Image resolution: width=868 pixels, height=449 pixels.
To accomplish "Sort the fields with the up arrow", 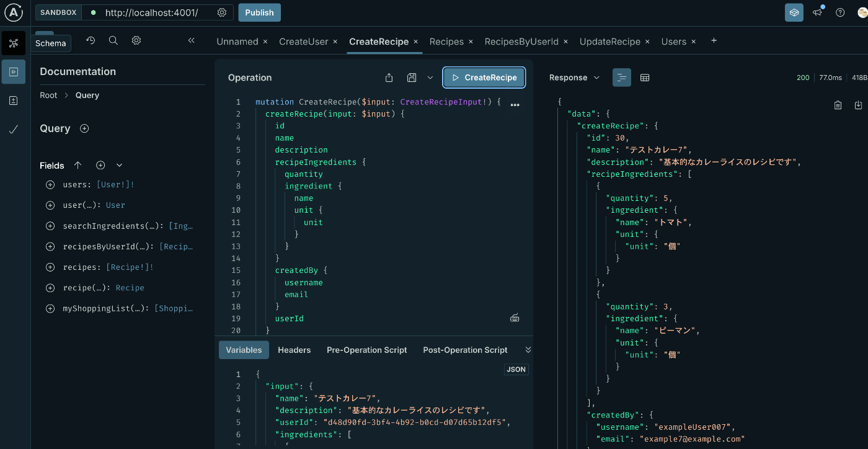I will coord(77,166).
